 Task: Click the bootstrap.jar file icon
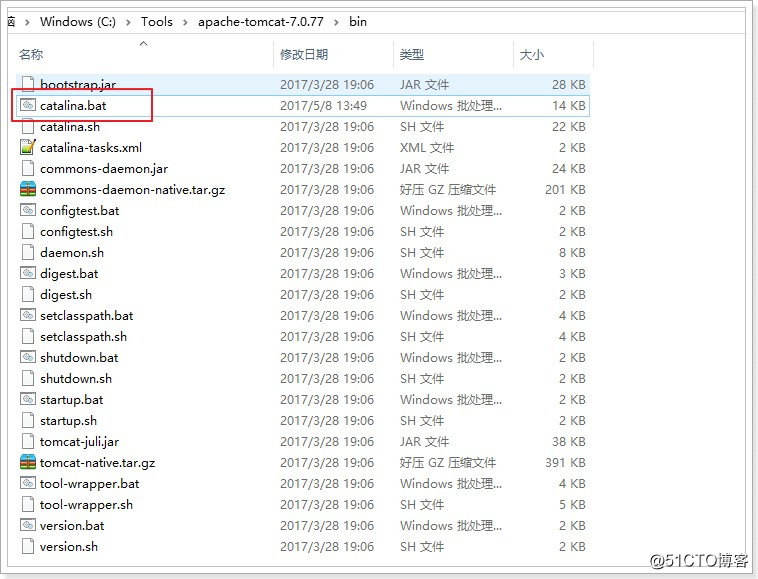pos(28,84)
